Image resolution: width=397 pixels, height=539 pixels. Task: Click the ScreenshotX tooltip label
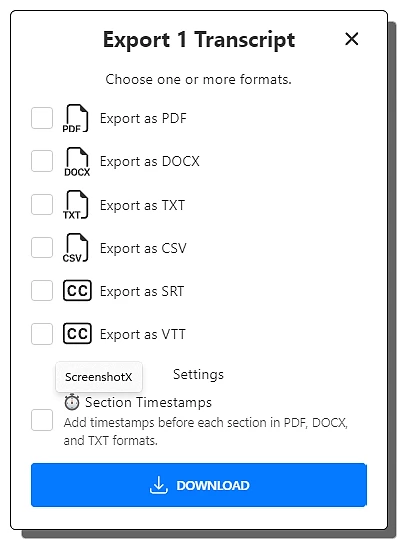[x=99, y=377]
